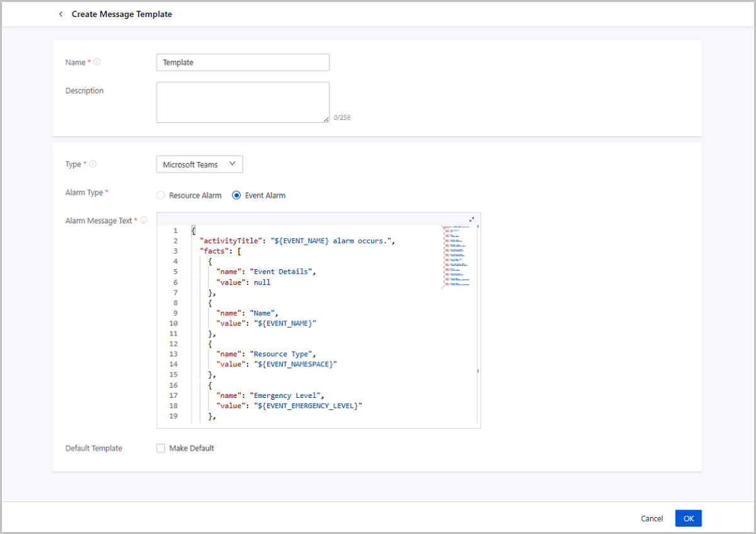Select the Resource Alarm radio button
Viewport: 756px width, 534px height.
point(161,195)
